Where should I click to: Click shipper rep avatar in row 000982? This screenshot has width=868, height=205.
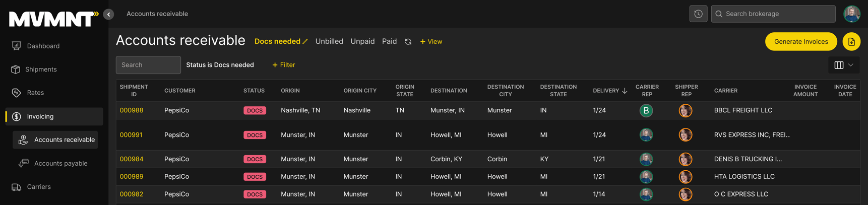click(x=686, y=194)
